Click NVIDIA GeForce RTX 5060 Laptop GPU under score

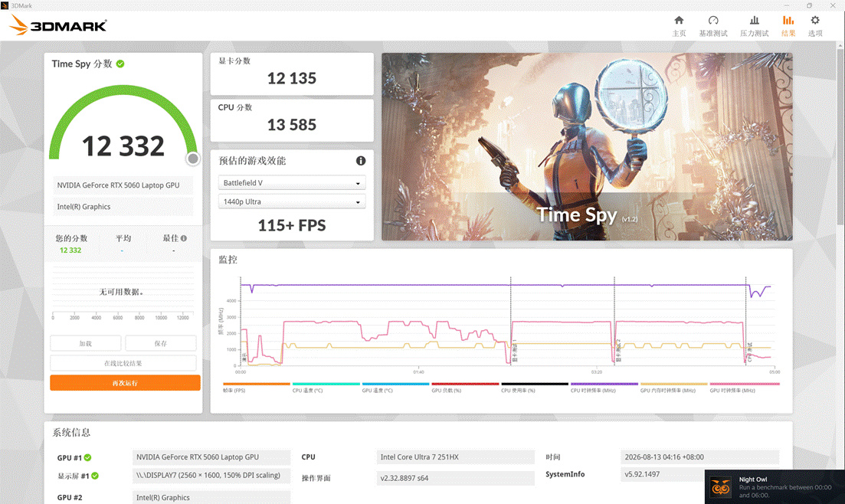(x=123, y=185)
